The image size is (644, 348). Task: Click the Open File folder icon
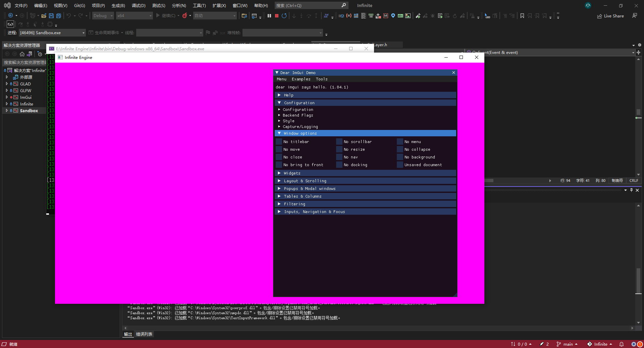click(44, 15)
